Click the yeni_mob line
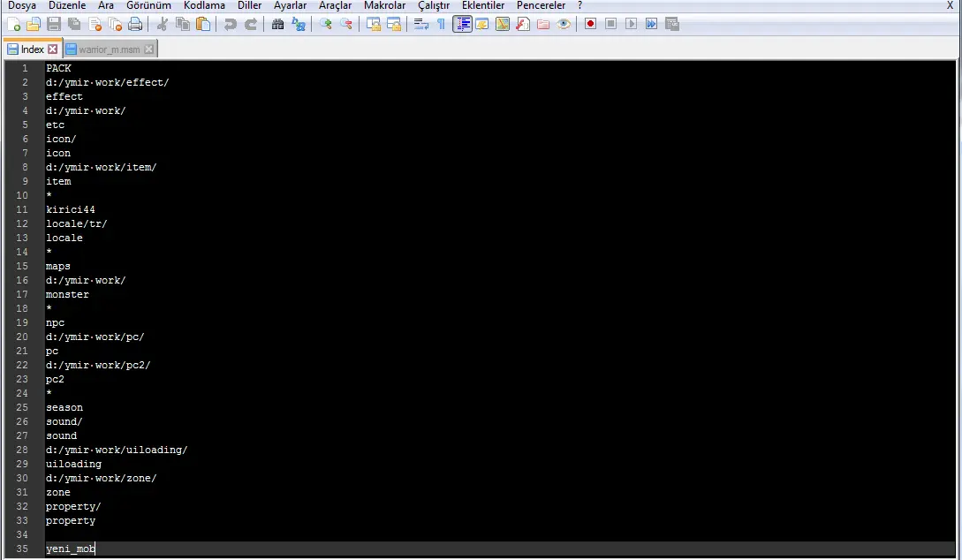Viewport: 962px width, 560px height. (x=70, y=549)
